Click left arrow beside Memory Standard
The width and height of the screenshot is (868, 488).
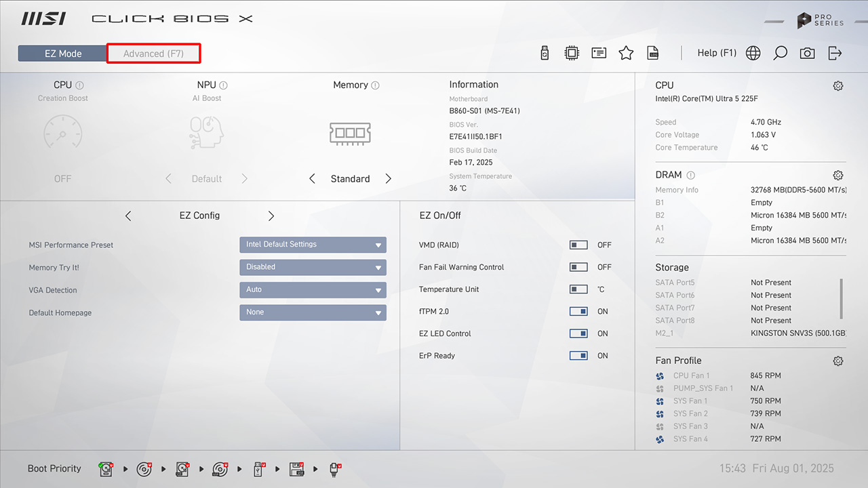[x=312, y=179]
